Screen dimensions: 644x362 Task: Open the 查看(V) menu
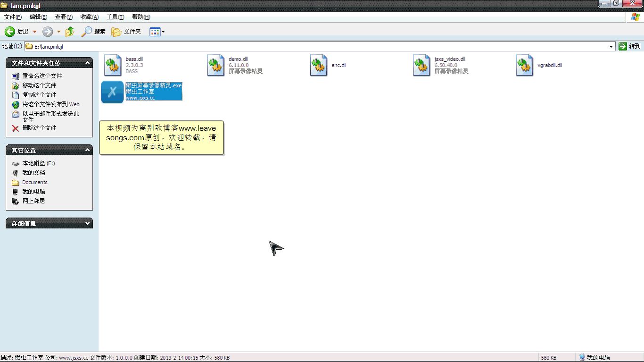click(64, 17)
